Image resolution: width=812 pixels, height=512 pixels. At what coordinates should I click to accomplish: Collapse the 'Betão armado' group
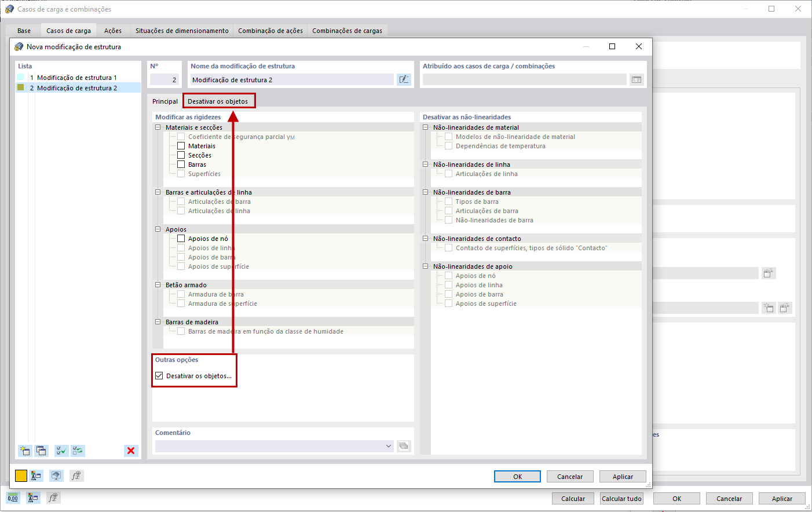(158, 285)
